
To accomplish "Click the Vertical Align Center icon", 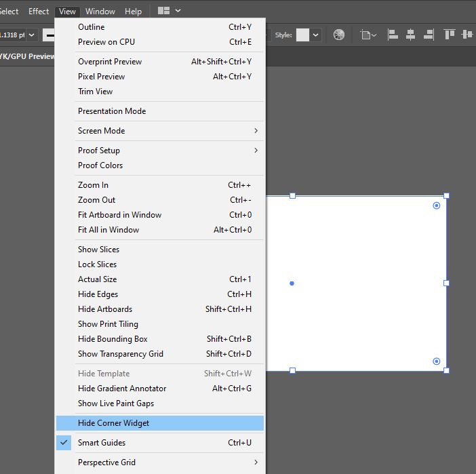I will point(467,35).
